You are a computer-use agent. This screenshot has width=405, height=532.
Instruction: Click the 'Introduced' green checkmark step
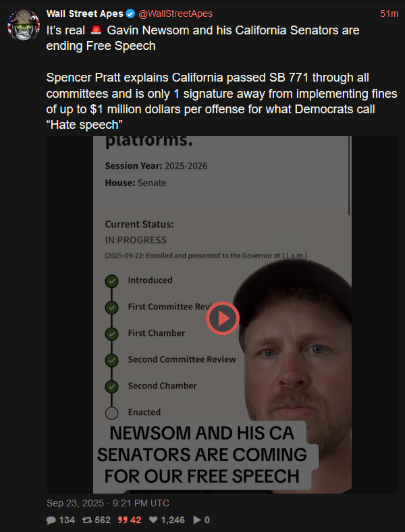[111, 281]
